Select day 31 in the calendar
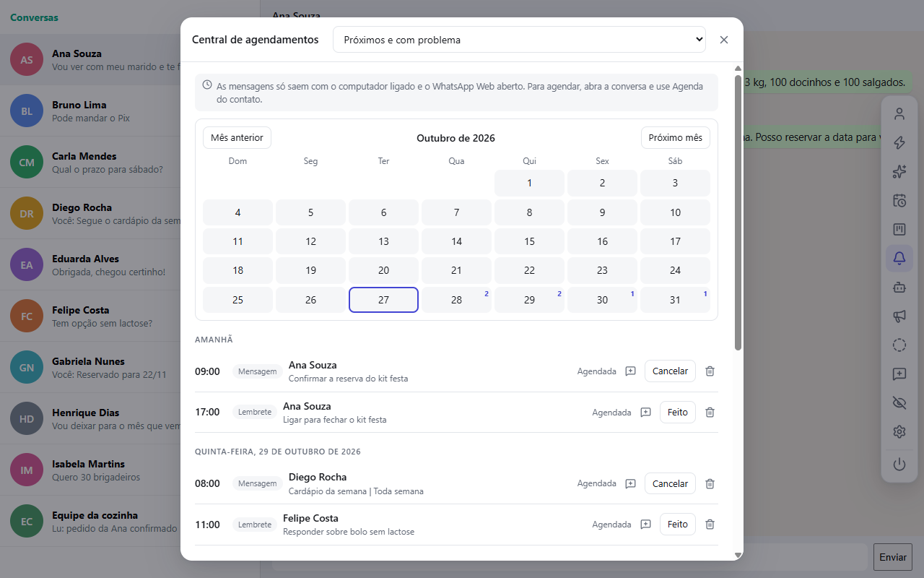924x578 pixels. (675, 300)
